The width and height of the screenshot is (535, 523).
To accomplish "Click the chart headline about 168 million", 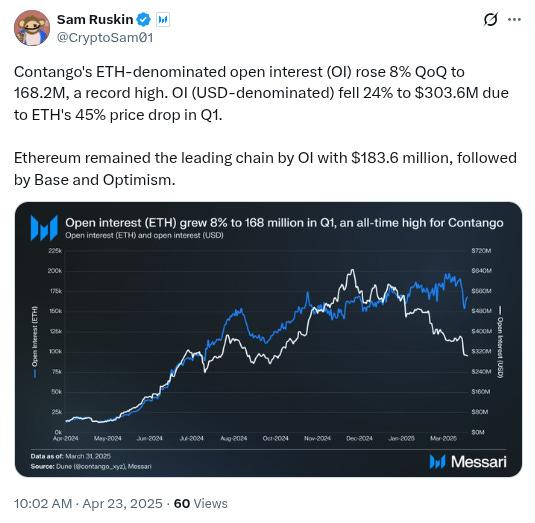I will pyautogui.click(x=284, y=223).
